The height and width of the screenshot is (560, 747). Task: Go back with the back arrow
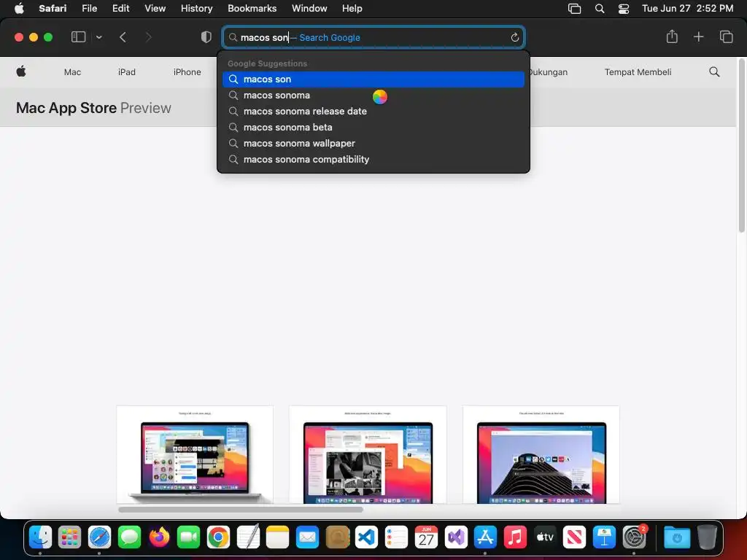click(123, 37)
